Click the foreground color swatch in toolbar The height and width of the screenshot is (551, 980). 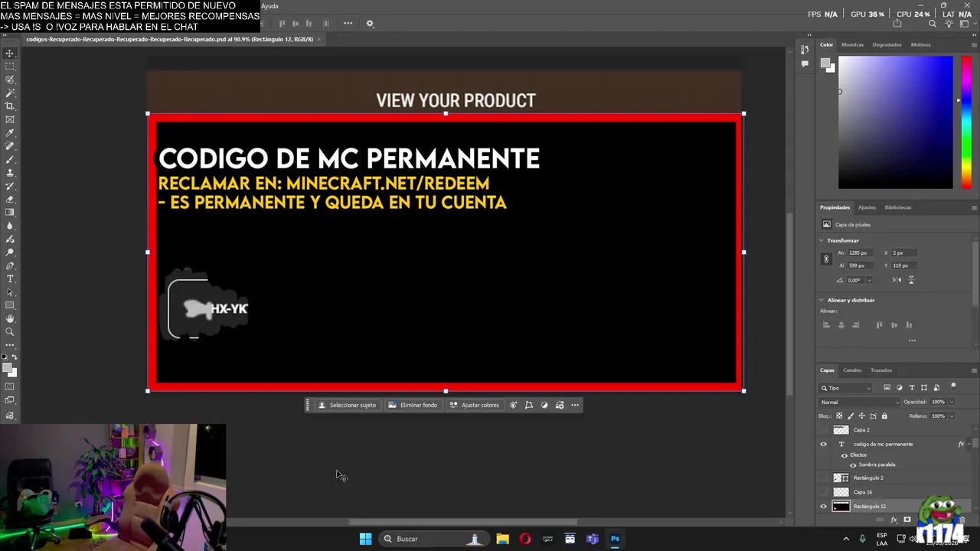8,368
